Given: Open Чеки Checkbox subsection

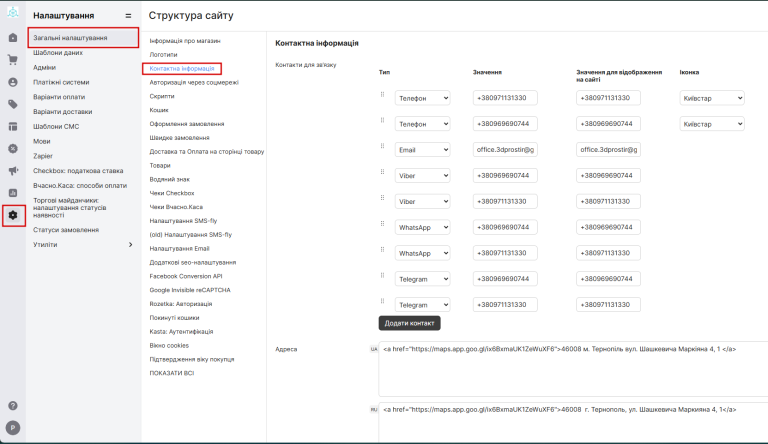Looking at the screenshot, I should 172,193.
